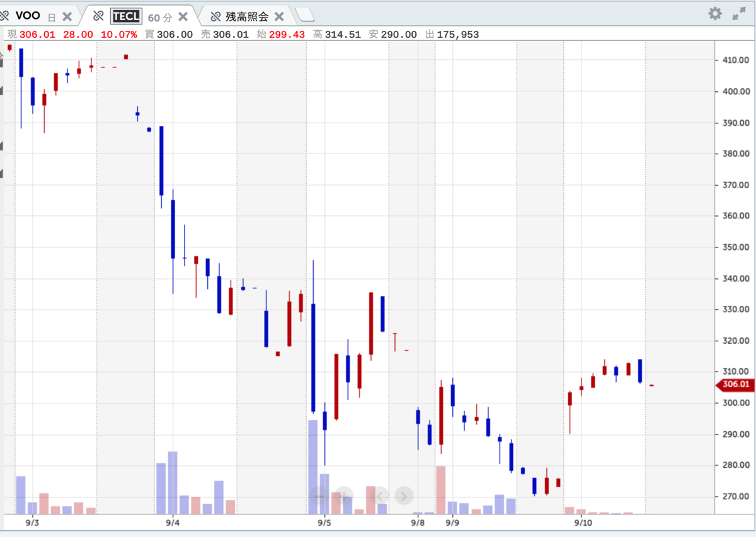Zoom in the chart with plus button
Screen dimensions: 756x537
pos(344,495)
